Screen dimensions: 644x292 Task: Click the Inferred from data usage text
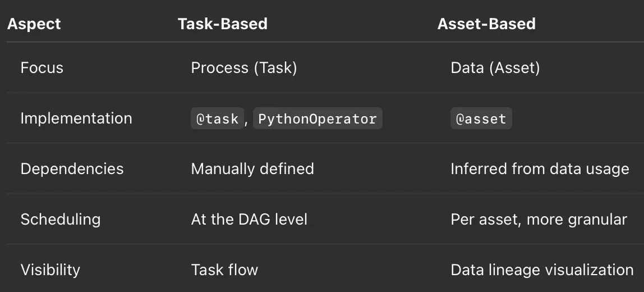pyautogui.click(x=540, y=169)
